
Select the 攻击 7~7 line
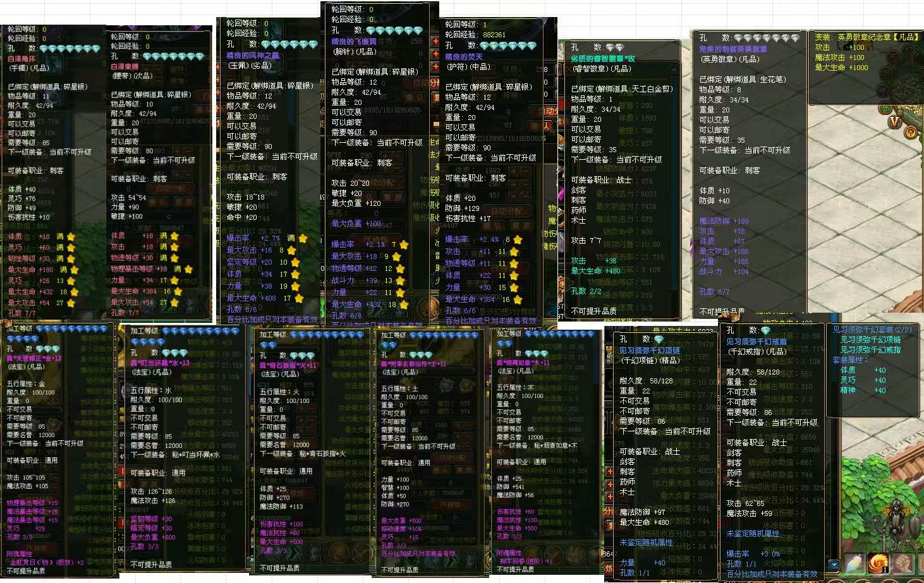coord(587,241)
